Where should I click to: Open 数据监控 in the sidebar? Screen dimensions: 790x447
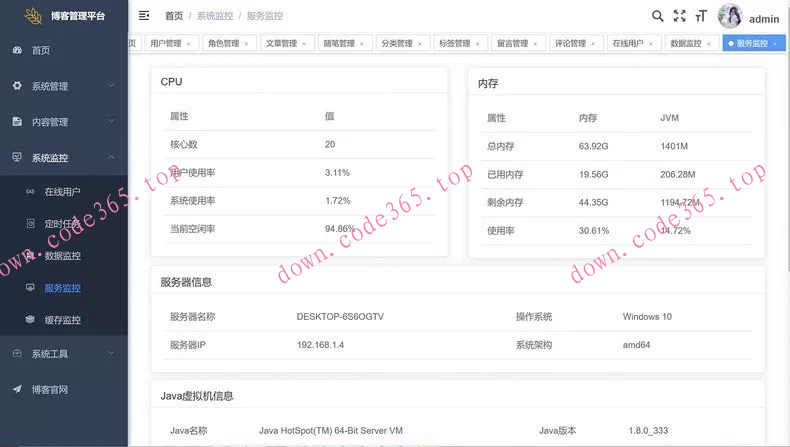point(63,256)
